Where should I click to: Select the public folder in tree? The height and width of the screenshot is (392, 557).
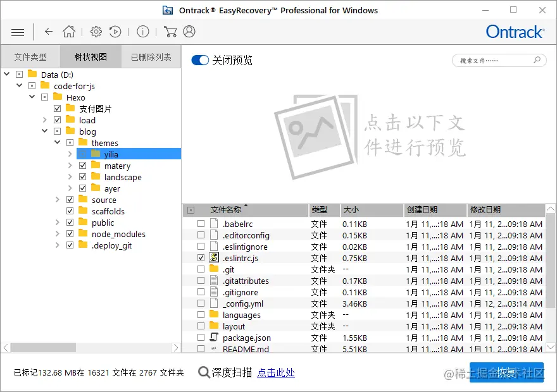point(103,223)
